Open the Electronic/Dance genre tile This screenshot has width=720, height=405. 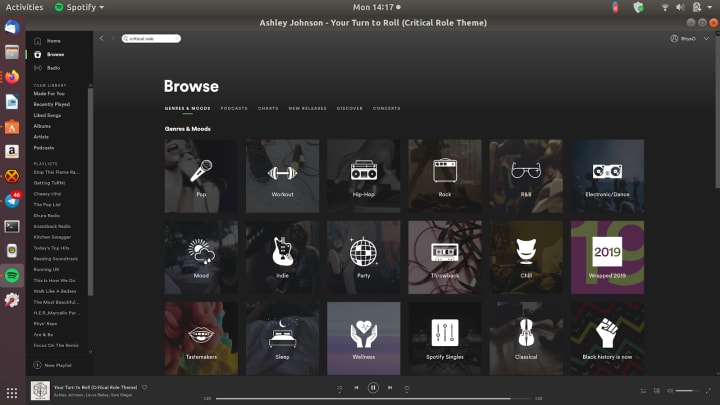pos(608,176)
